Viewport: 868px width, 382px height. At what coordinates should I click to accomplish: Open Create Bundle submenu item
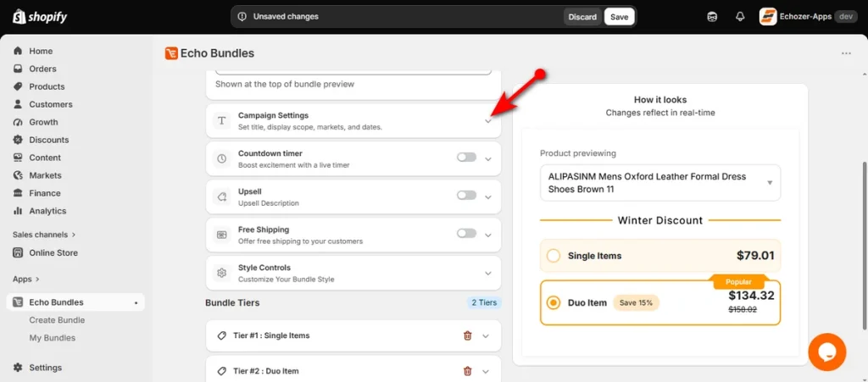[x=57, y=320]
